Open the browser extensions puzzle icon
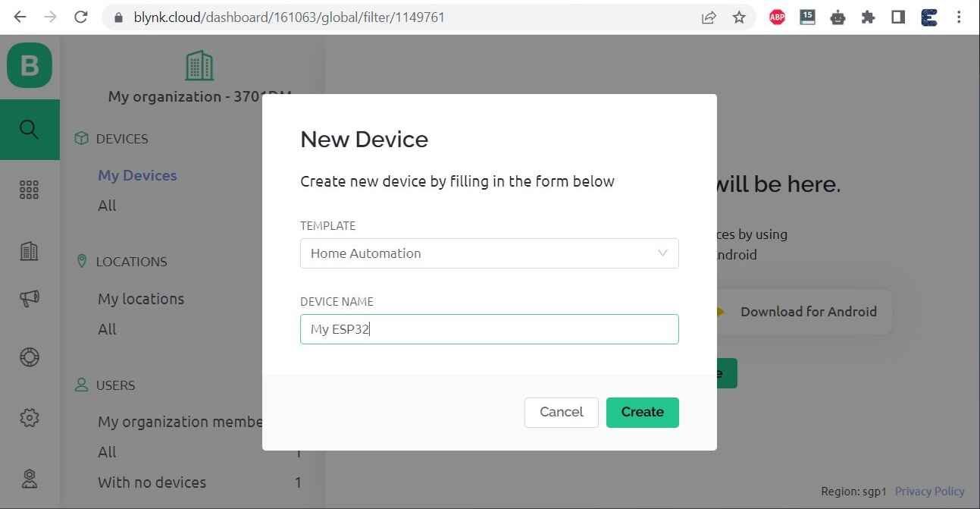The width and height of the screenshot is (980, 509). (x=868, y=17)
